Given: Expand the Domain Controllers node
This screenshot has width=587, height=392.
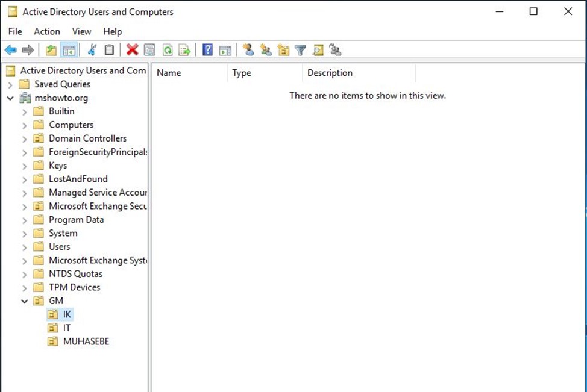Looking at the screenshot, I should click(25, 138).
